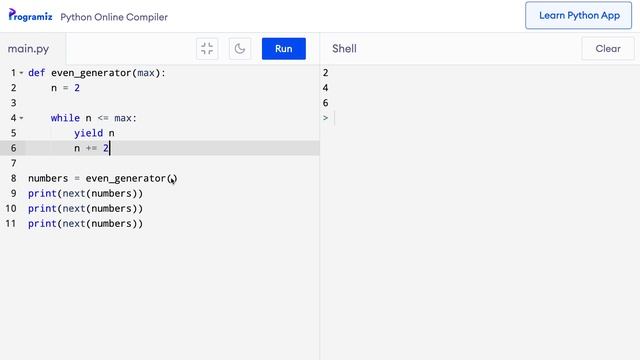Click 'numbers = even_generator()' line

(102, 178)
